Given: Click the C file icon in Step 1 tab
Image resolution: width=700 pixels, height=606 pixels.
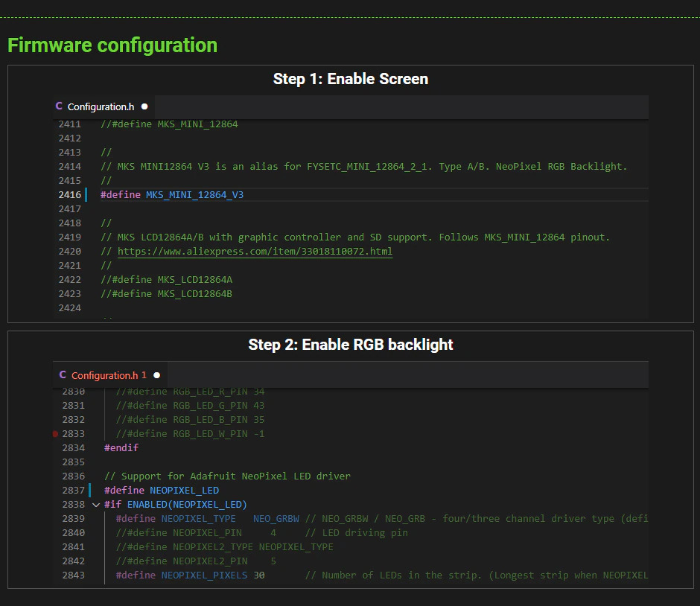Looking at the screenshot, I should click(59, 106).
